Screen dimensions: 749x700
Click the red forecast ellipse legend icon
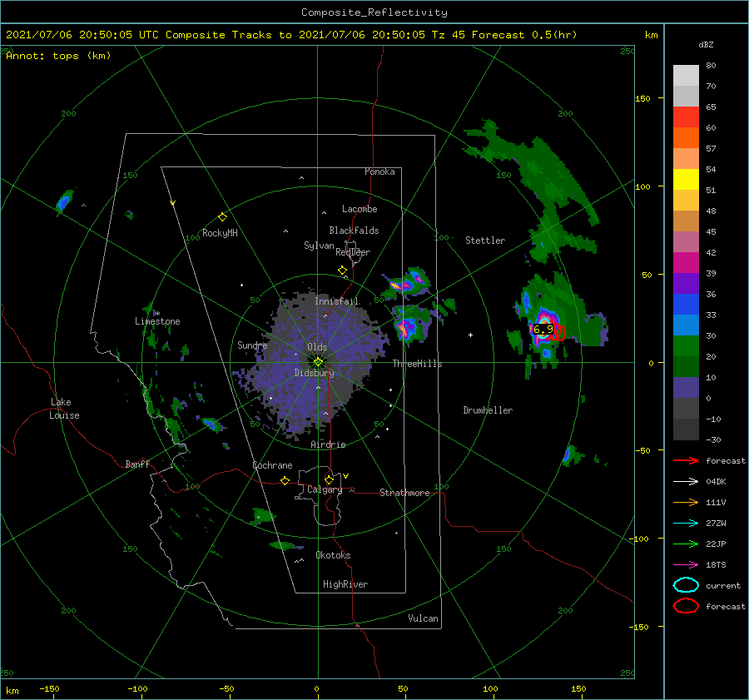coord(686,606)
